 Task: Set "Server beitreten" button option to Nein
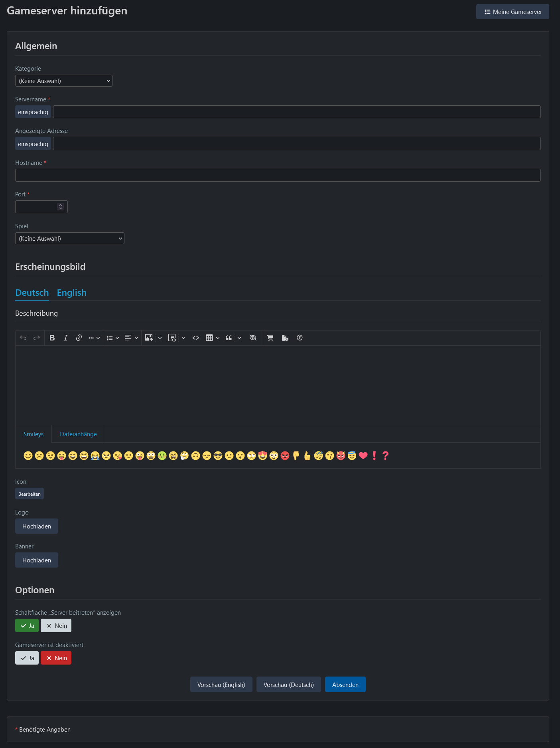(x=56, y=625)
